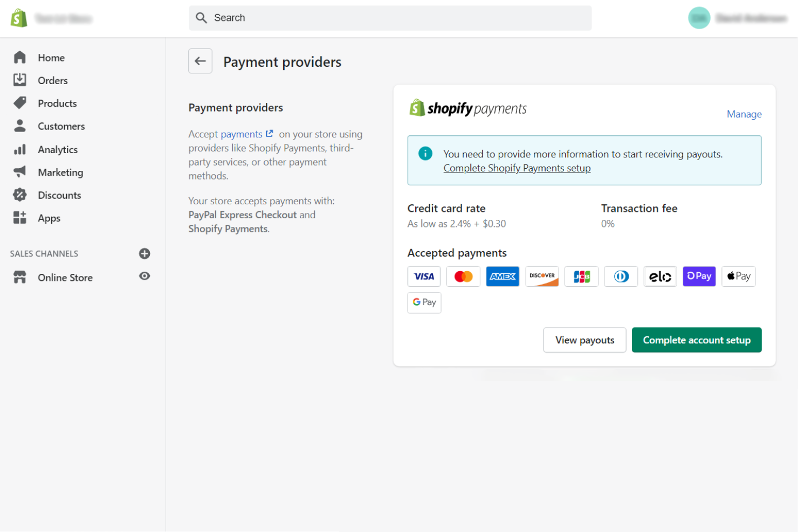Select the Visa payment card icon
Viewport: 798px width, 532px height.
[424, 276]
